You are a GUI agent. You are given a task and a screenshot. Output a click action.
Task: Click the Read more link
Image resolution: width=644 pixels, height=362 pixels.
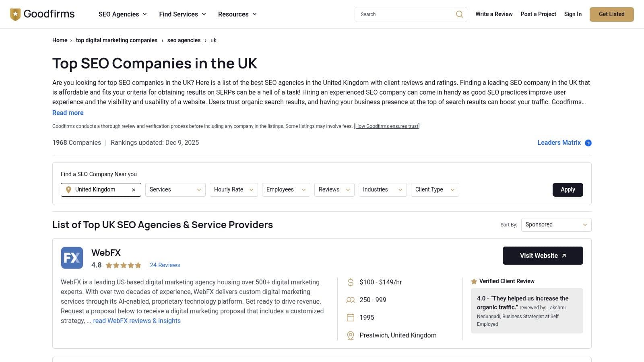coord(68,113)
